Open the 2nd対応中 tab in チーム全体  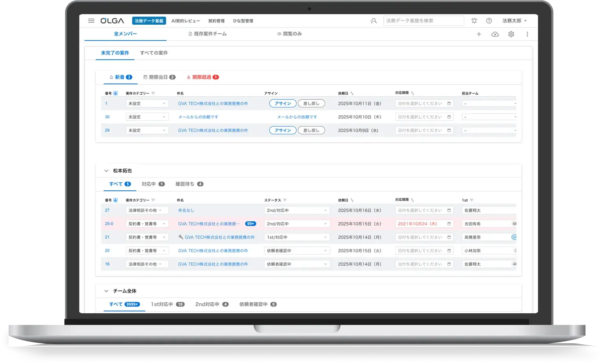pos(212,304)
